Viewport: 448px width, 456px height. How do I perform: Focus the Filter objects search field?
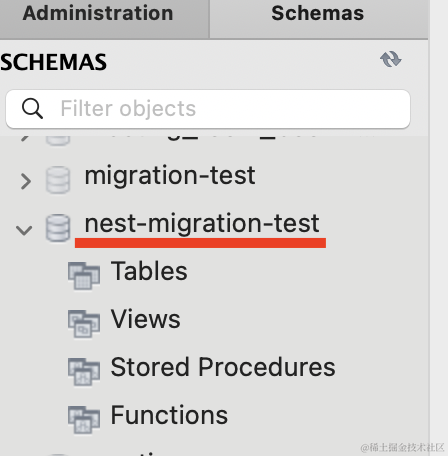(208, 109)
